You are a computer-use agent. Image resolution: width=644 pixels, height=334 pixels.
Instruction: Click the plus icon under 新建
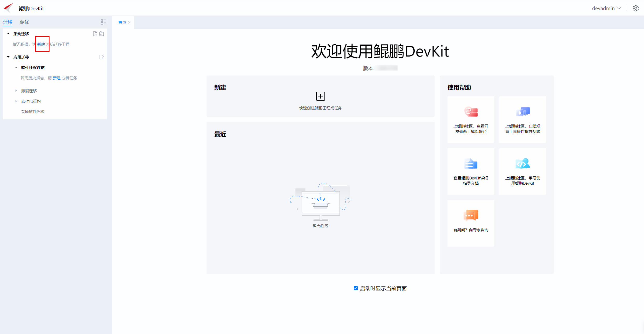point(321,96)
